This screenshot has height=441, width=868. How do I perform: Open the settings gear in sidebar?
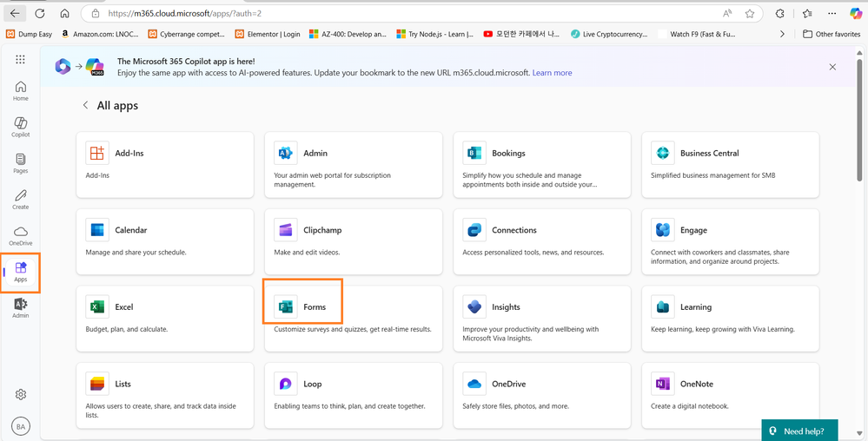coord(21,394)
